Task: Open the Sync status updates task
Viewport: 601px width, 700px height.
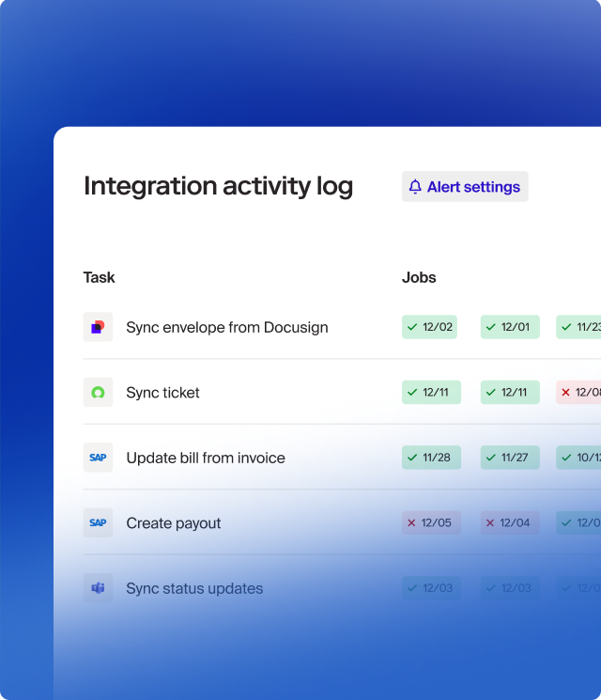Action: click(x=194, y=588)
